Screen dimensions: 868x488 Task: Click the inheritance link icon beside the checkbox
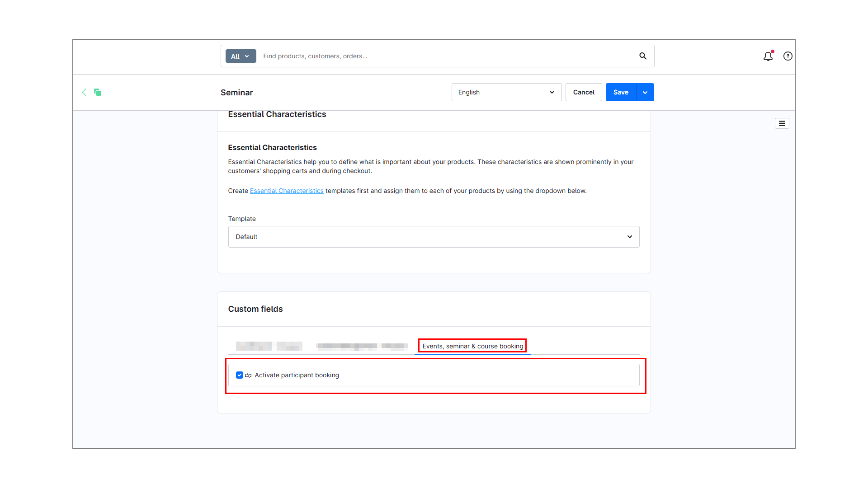click(x=248, y=375)
